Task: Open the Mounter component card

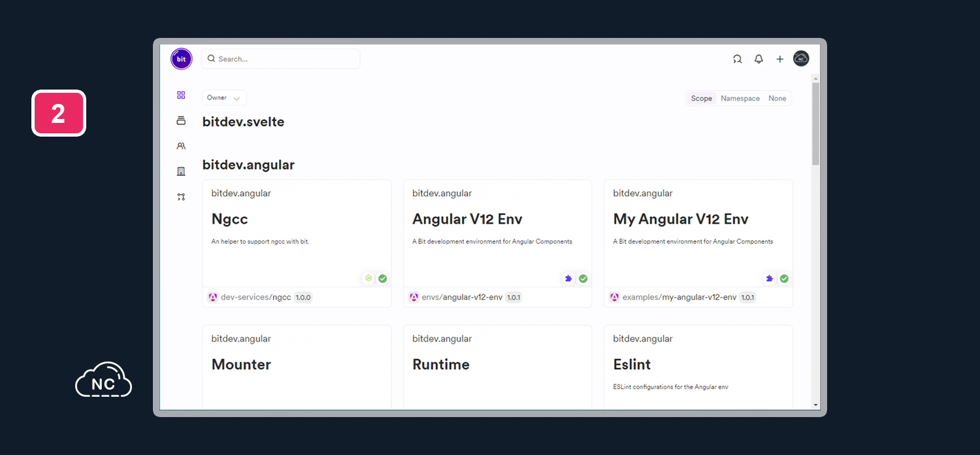Action: pos(297,367)
